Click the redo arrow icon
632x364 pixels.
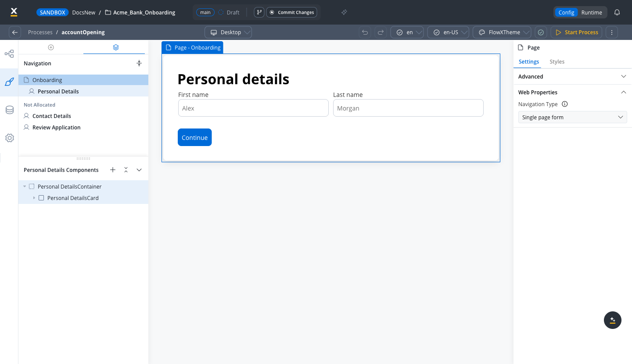(x=381, y=32)
